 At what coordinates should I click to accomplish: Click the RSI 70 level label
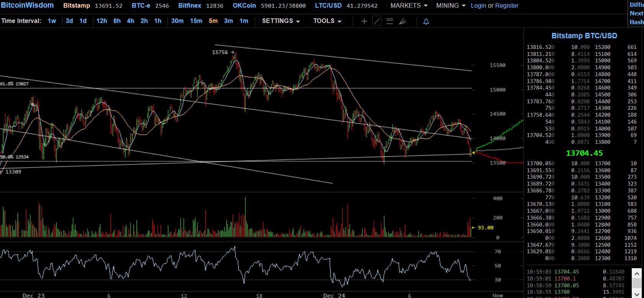pyautogui.click(x=497, y=252)
